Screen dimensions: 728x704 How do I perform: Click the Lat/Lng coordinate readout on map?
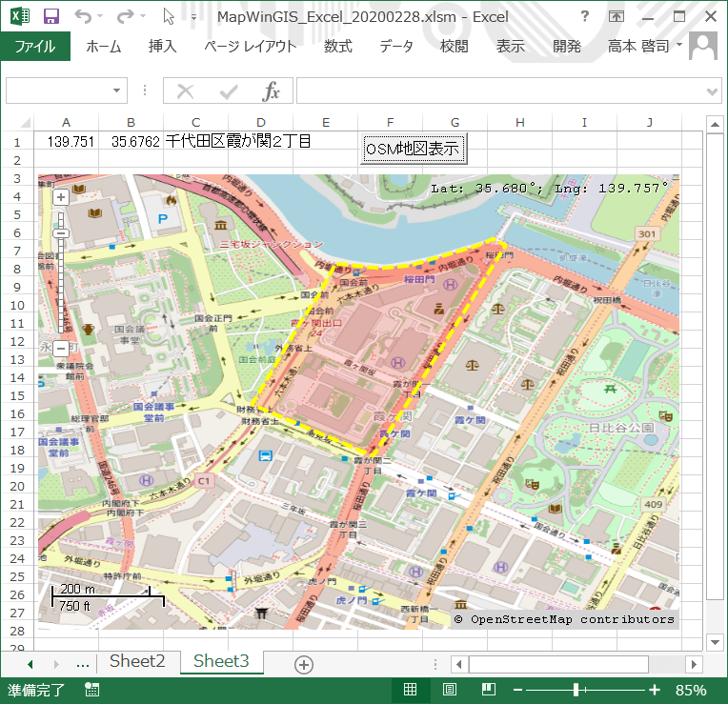coord(550,188)
